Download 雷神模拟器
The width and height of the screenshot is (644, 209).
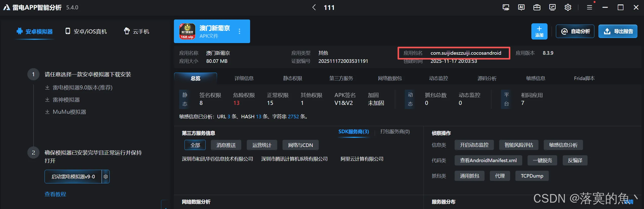point(62,100)
